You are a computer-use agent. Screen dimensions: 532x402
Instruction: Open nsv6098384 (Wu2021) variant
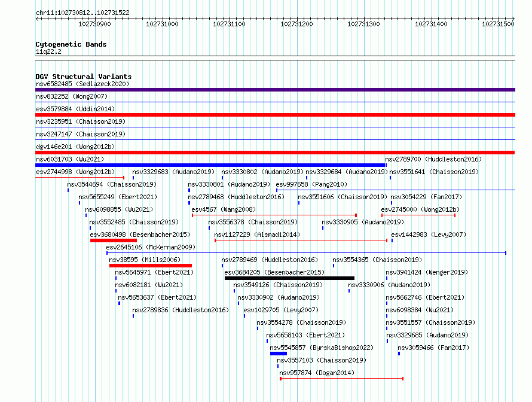(420, 310)
